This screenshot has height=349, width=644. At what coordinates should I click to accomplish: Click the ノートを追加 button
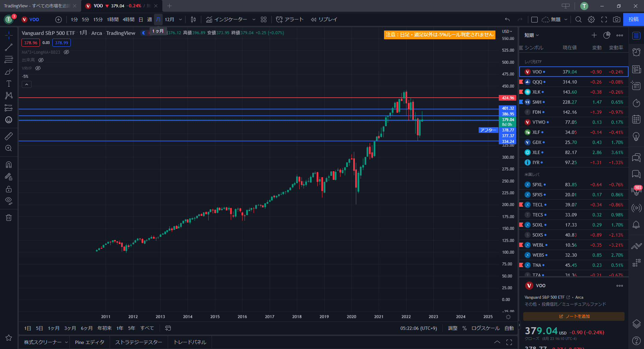(x=574, y=316)
